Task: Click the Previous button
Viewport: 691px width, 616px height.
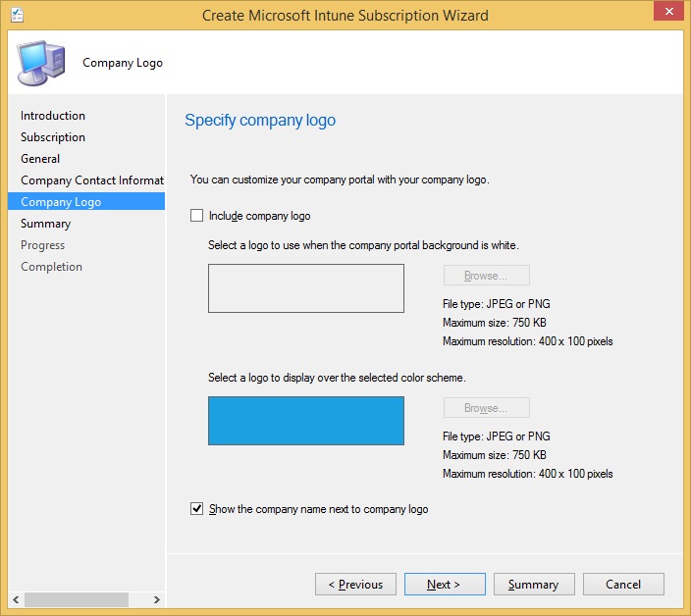Action: point(355,585)
